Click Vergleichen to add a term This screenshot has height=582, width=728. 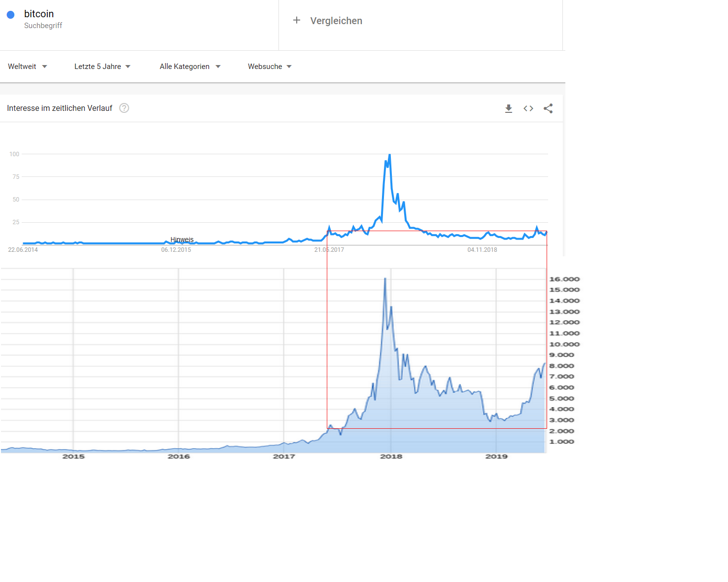336,20
